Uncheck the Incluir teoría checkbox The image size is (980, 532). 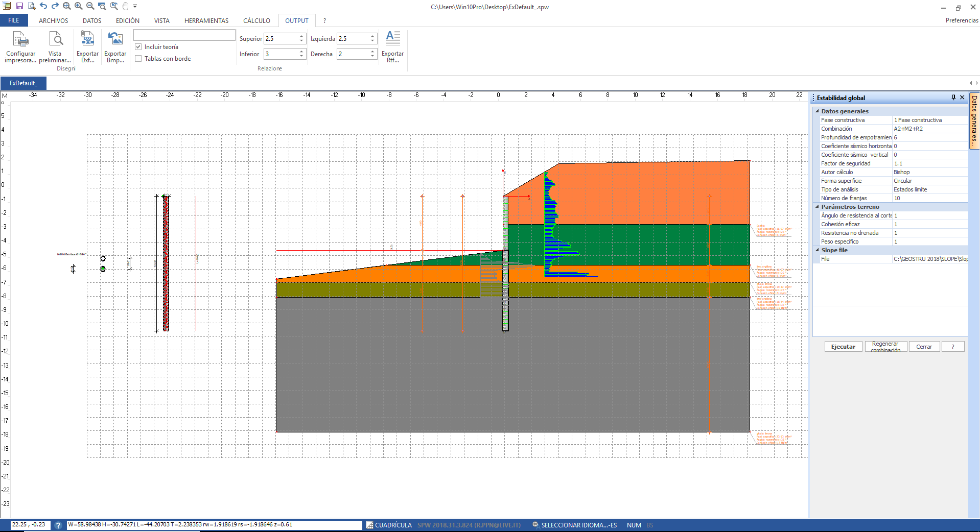(138, 47)
